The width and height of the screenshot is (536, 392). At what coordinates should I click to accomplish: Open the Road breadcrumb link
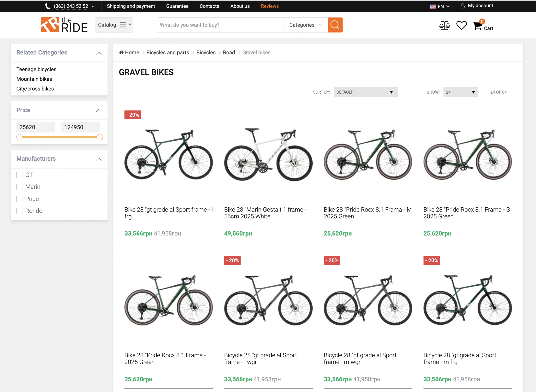[229, 52]
